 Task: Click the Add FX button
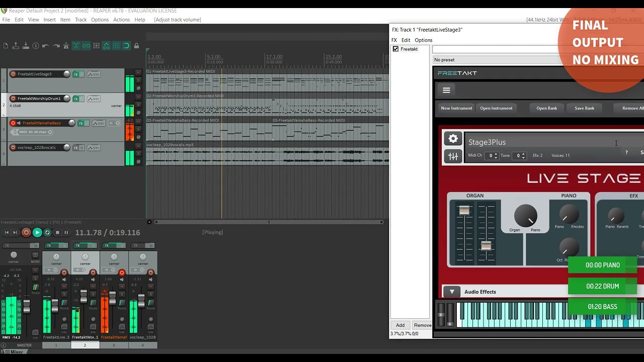[400, 325]
